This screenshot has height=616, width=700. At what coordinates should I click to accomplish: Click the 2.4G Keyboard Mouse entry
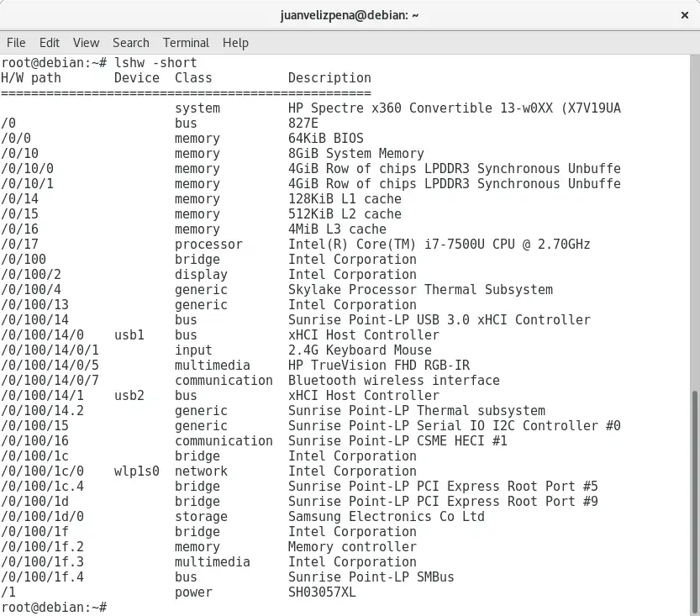pyautogui.click(x=360, y=350)
